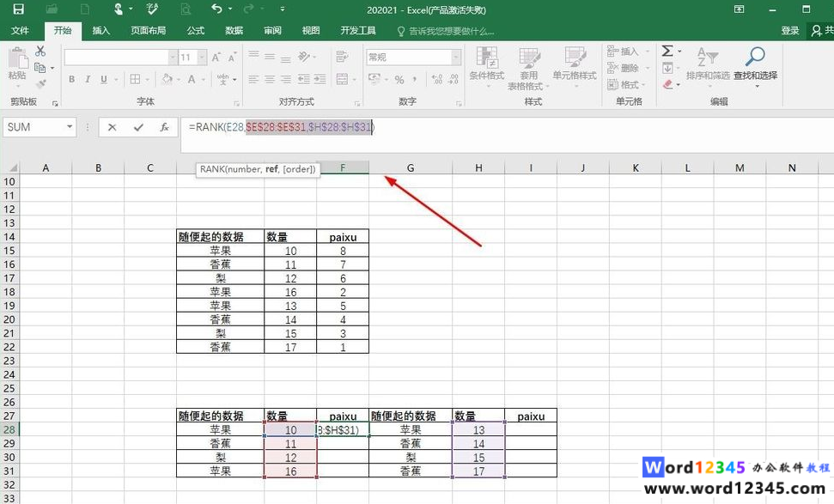Click the Insert Function fx icon
The width and height of the screenshot is (834, 504).
pyautogui.click(x=164, y=127)
